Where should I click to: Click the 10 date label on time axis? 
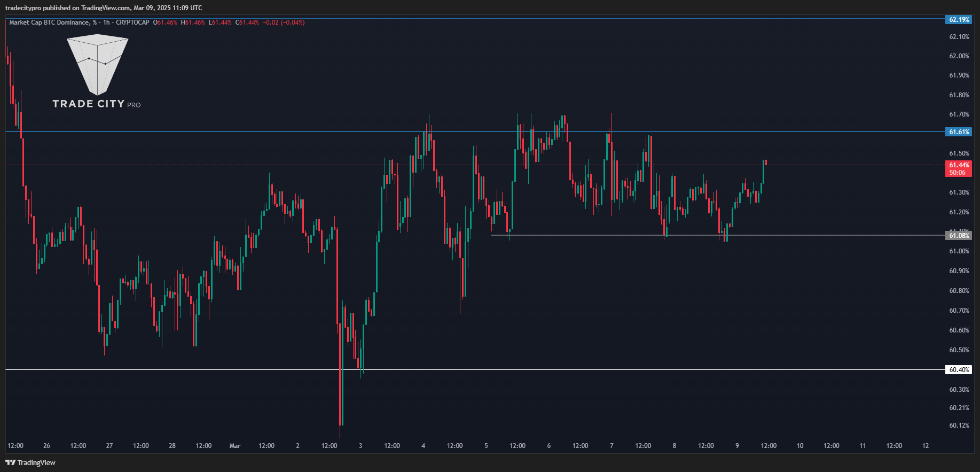pyautogui.click(x=800, y=446)
